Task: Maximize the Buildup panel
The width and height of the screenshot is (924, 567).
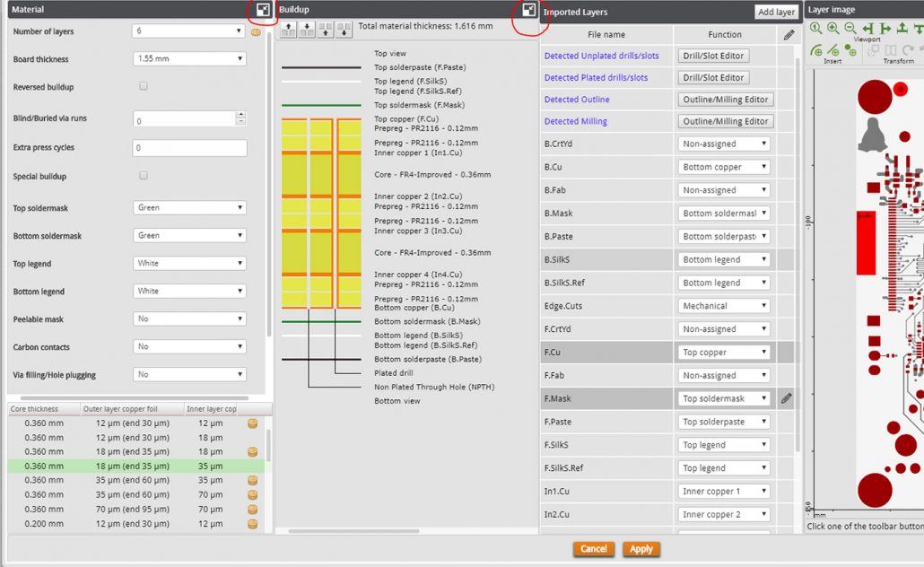Action: [529, 10]
